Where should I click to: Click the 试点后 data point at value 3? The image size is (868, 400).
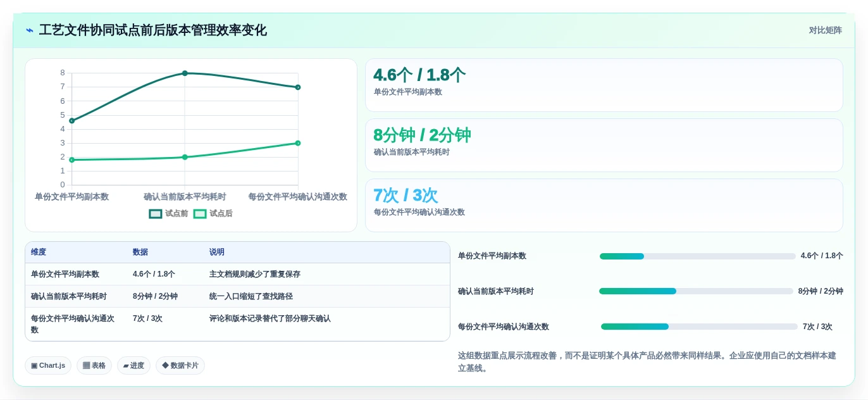pyautogui.click(x=297, y=143)
